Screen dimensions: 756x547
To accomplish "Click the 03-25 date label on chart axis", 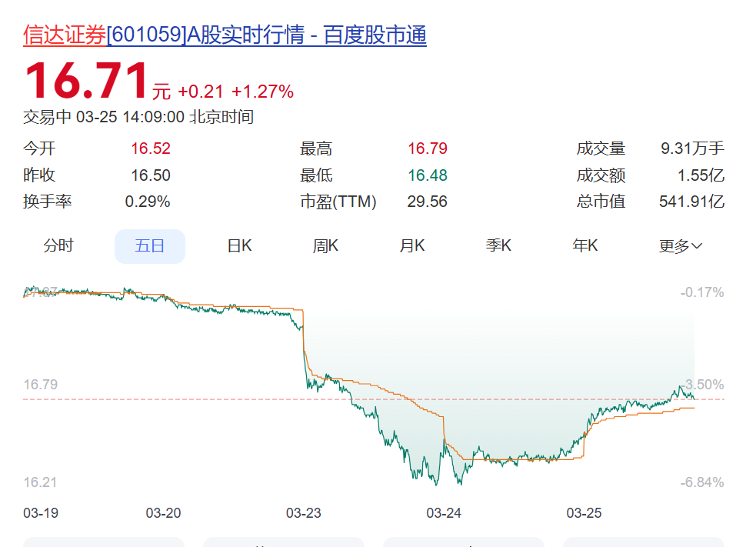I will 584,513.
